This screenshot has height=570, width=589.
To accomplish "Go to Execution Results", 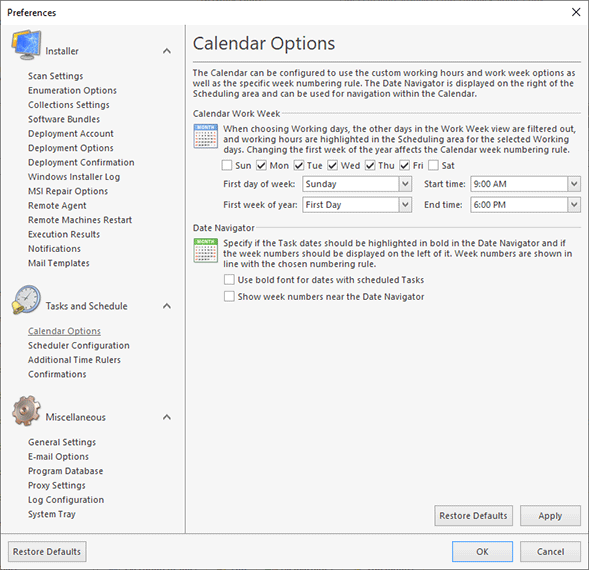I will click(64, 234).
